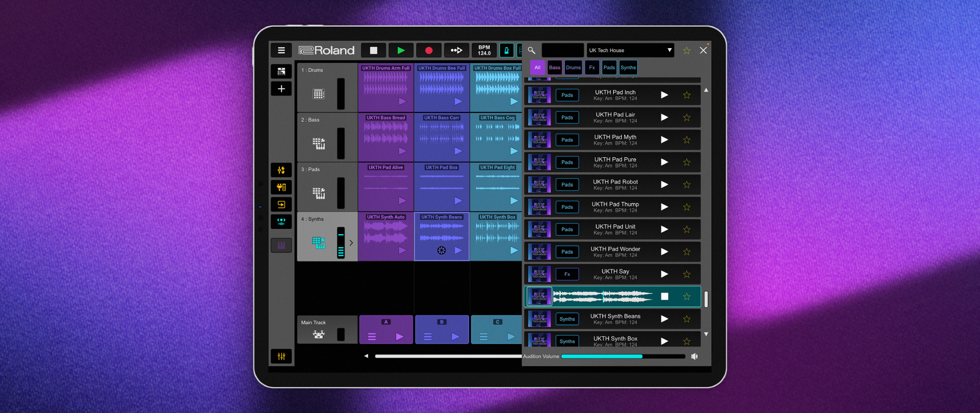Favorite the UKTH Pad Wonder loop

[687, 252]
